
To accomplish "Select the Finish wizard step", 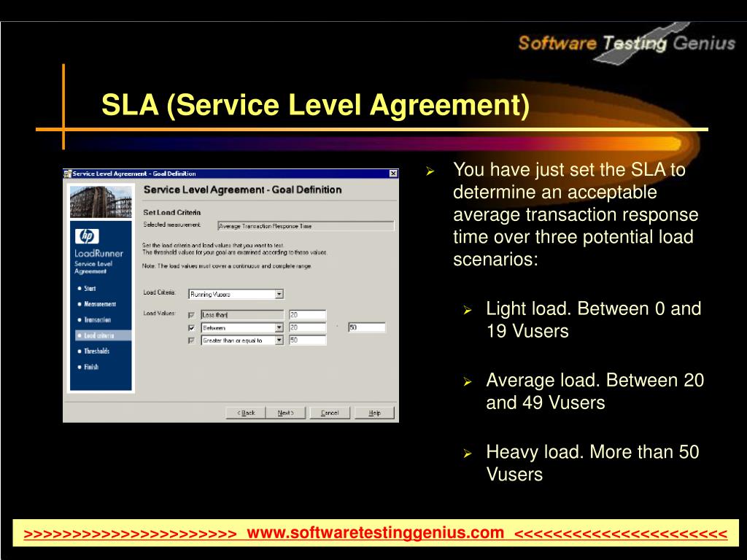I will pos(88,367).
